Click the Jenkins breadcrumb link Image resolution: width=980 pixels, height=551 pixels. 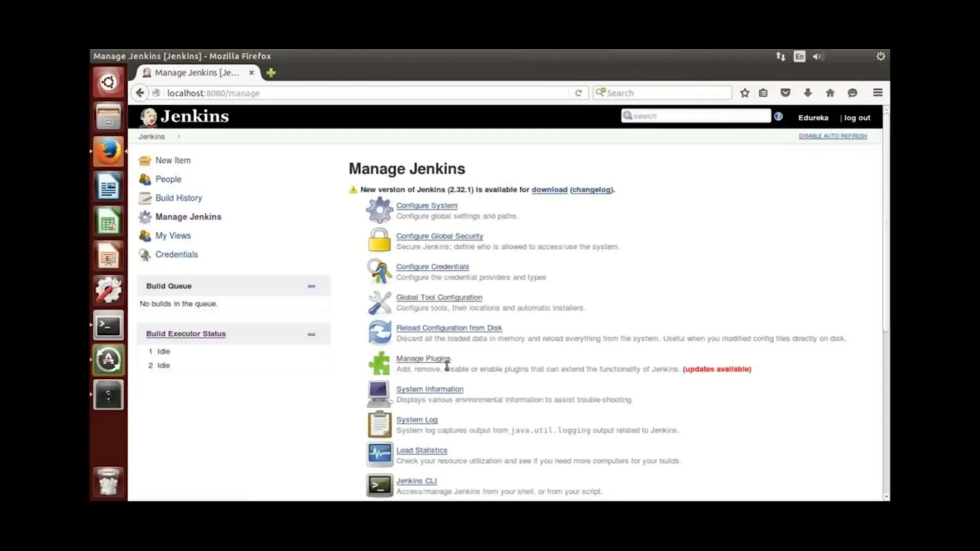point(151,137)
